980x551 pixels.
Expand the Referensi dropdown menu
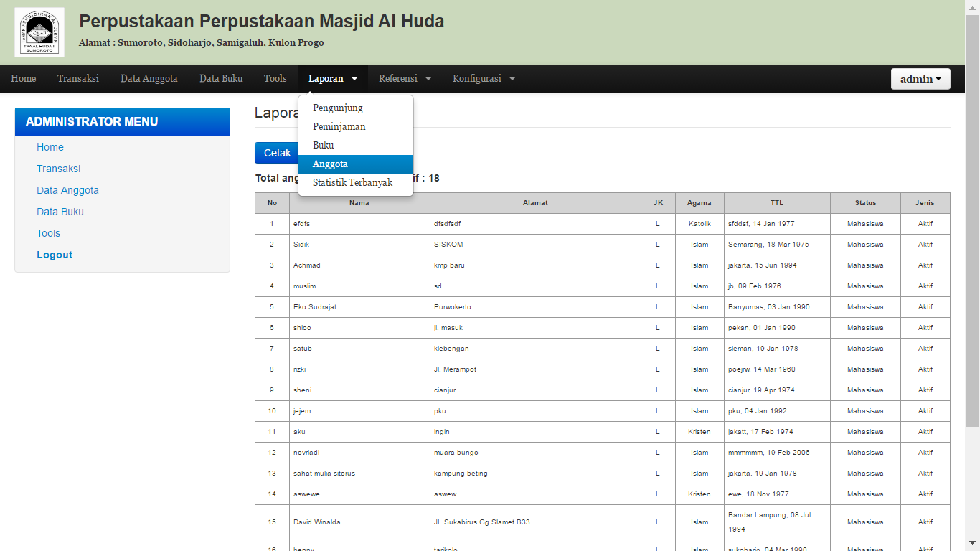click(405, 79)
